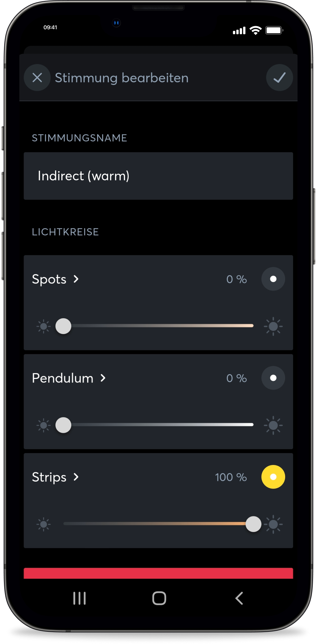Go back with Android back button
The image size is (317, 644).
click(239, 598)
